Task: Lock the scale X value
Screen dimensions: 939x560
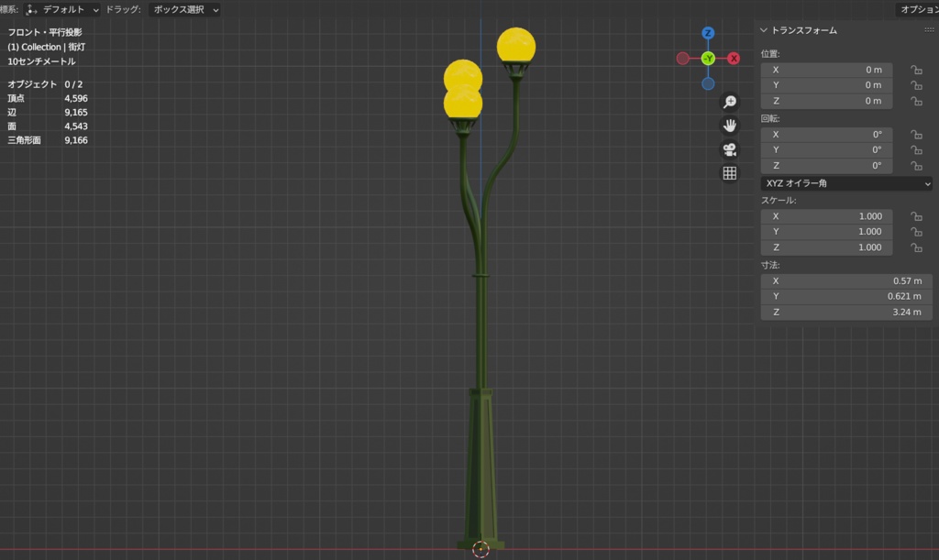Action: click(916, 216)
